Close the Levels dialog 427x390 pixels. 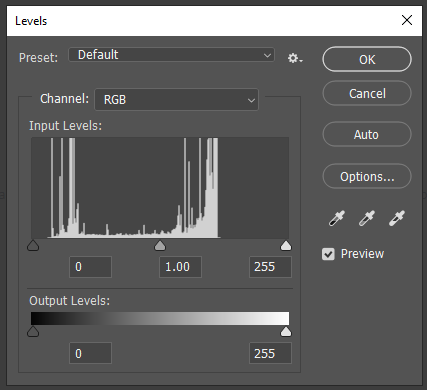coord(407,20)
